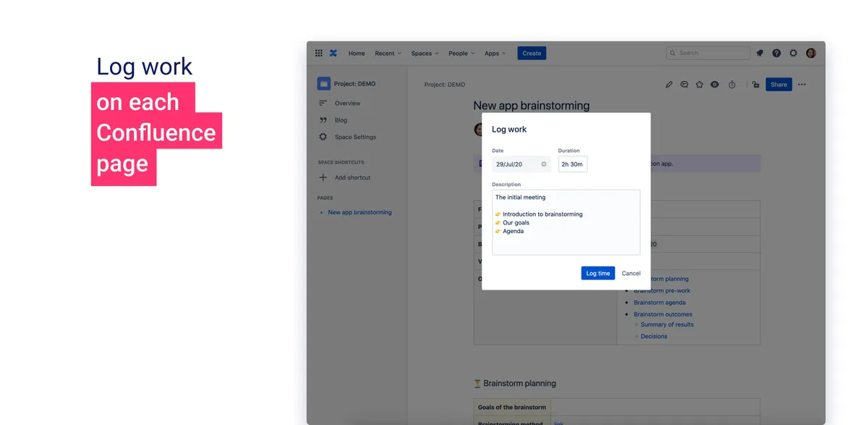This screenshot has height=425, width=868.
Task: Open the Brainstorm outcomes link
Action: 663,314
